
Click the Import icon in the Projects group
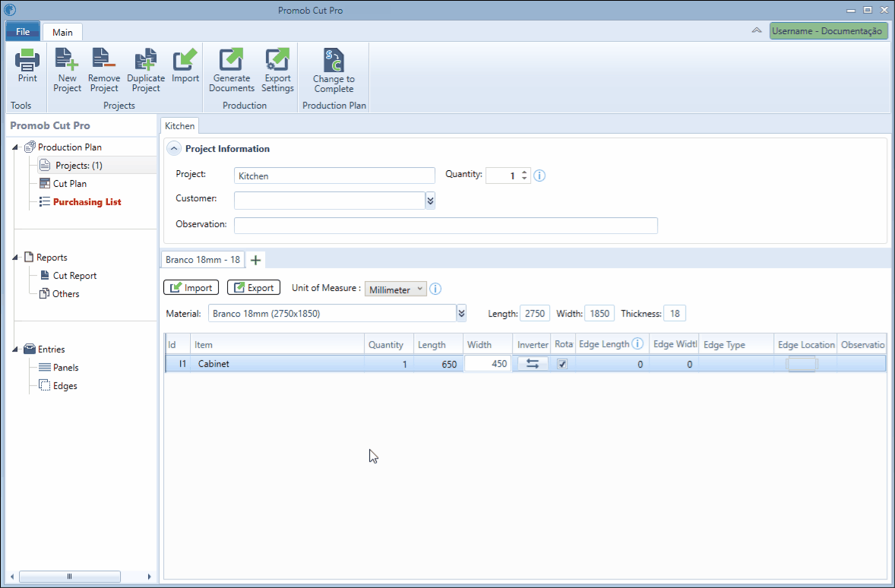(185, 59)
